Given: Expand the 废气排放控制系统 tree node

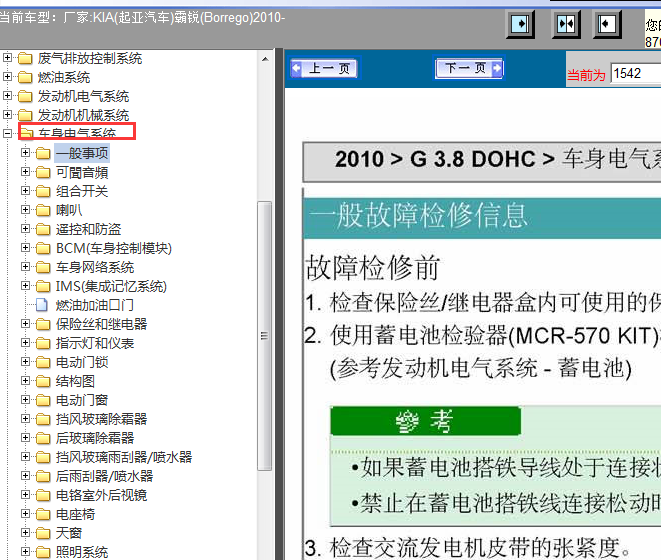Looking at the screenshot, I should click(7, 58).
